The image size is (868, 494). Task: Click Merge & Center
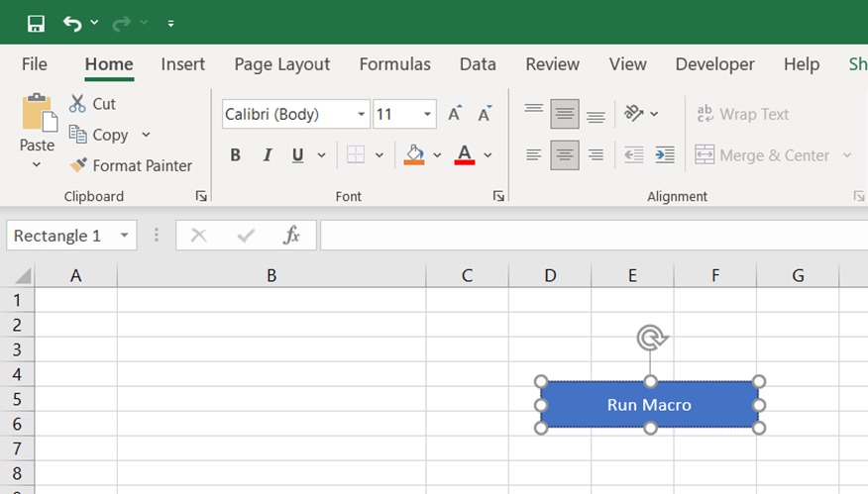click(762, 155)
